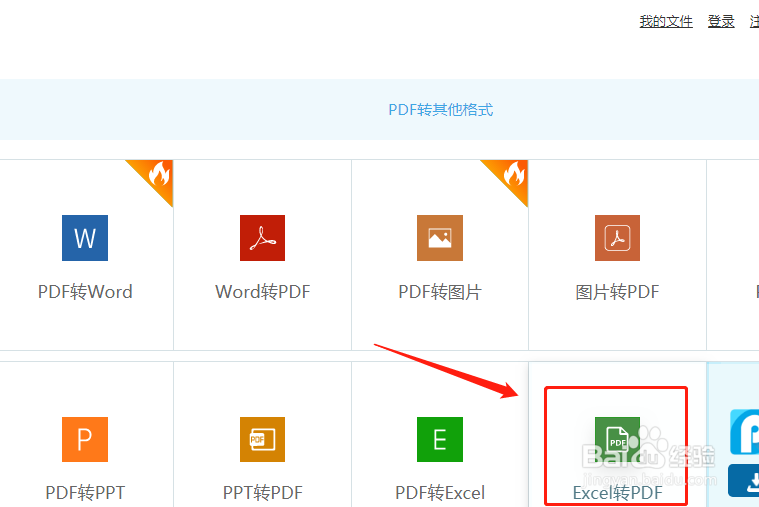Select the PDF转PPT text label
This screenshot has width=759, height=507.
(x=85, y=493)
